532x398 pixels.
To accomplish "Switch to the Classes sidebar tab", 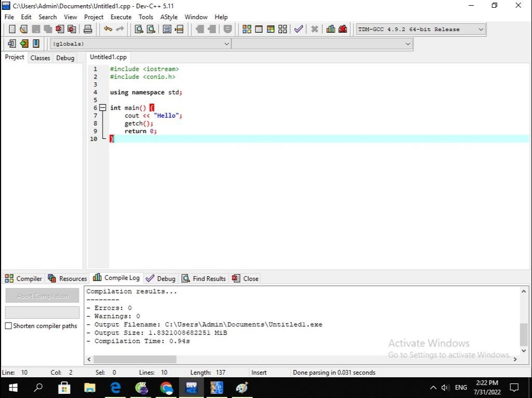I will click(40, 58).
